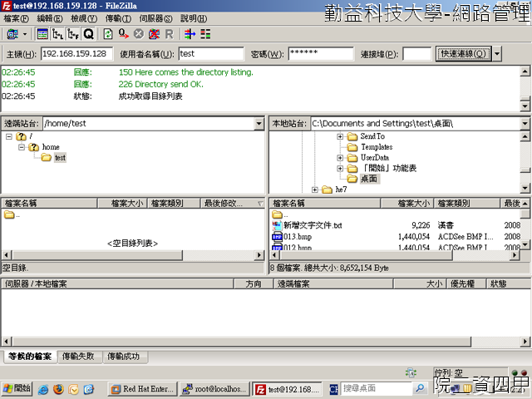Toggle local directory tree display
The height and width of the screenshot is (399, 532).
pos(57,34)
